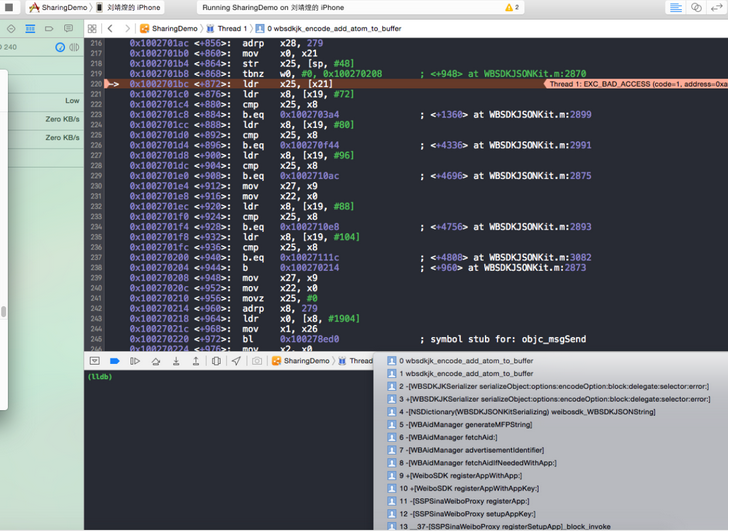The width and height of the screenshot is (729, 531).
Task: Click the Step Out debug button
Action: tap(196, 361)
